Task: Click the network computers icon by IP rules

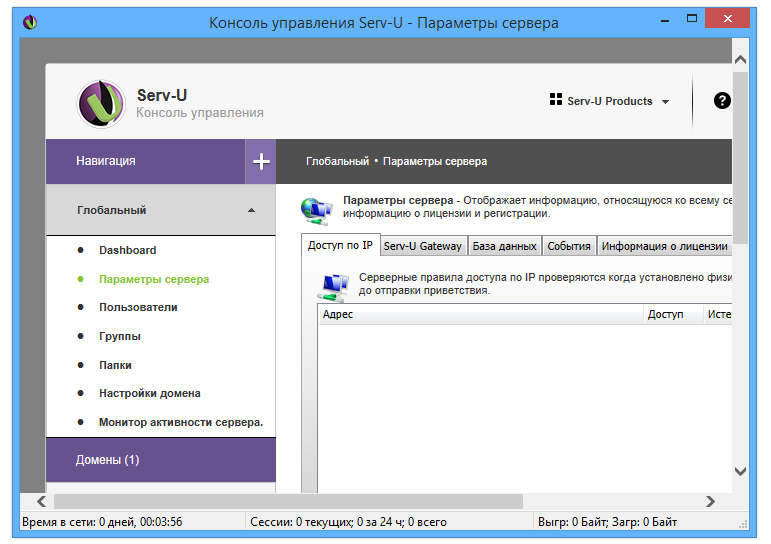Action: (333, 288)
